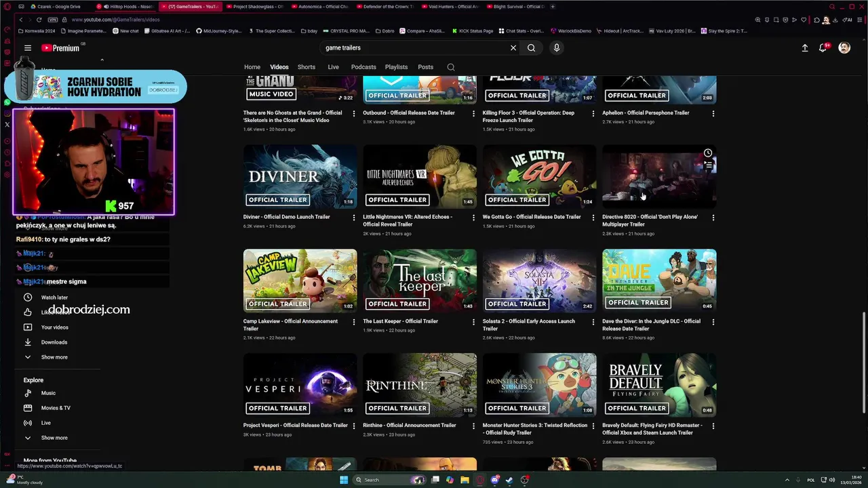The height and width of the screenshot is (488, 868).
Task: Open options for Little Nightmares VR trailer
Action: [473, 218]
